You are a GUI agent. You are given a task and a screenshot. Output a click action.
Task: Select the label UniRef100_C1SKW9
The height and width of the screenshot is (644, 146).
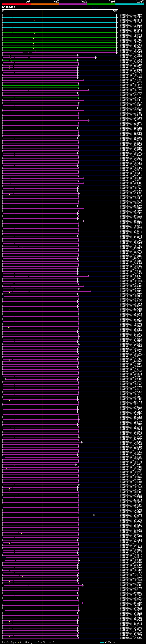[x=131, y=311]
